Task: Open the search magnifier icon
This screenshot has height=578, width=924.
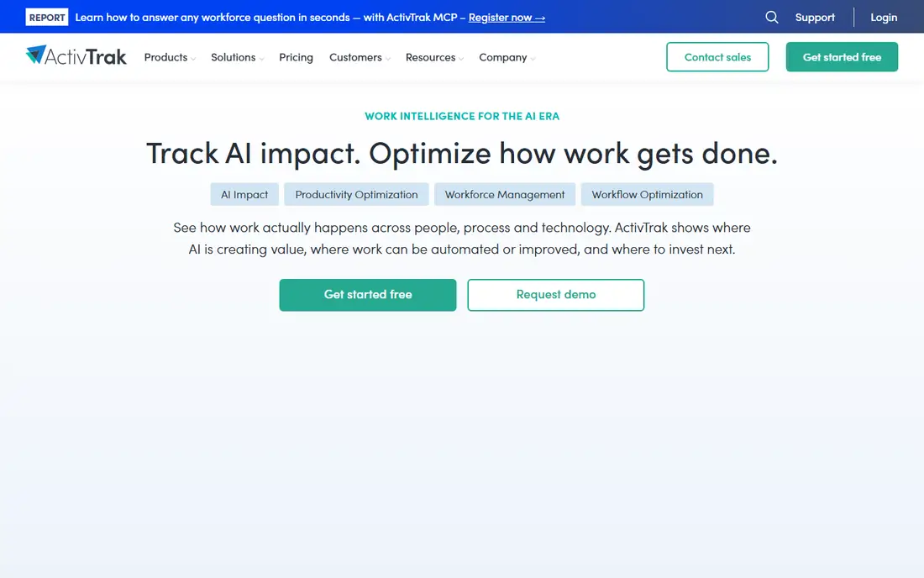Action: point(771,17)
